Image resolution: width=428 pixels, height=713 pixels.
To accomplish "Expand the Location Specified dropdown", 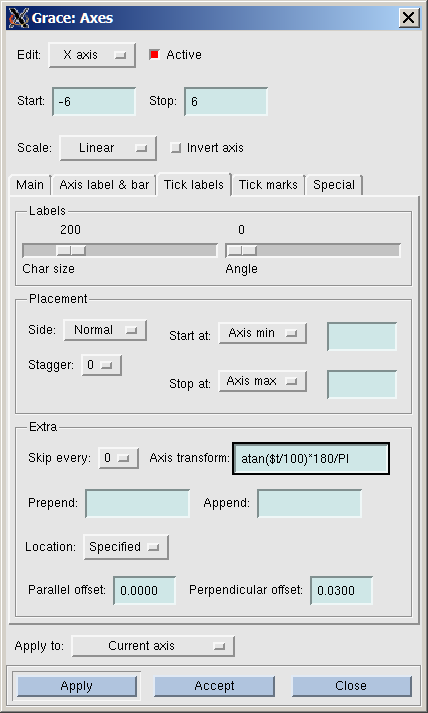I will 126,547.
